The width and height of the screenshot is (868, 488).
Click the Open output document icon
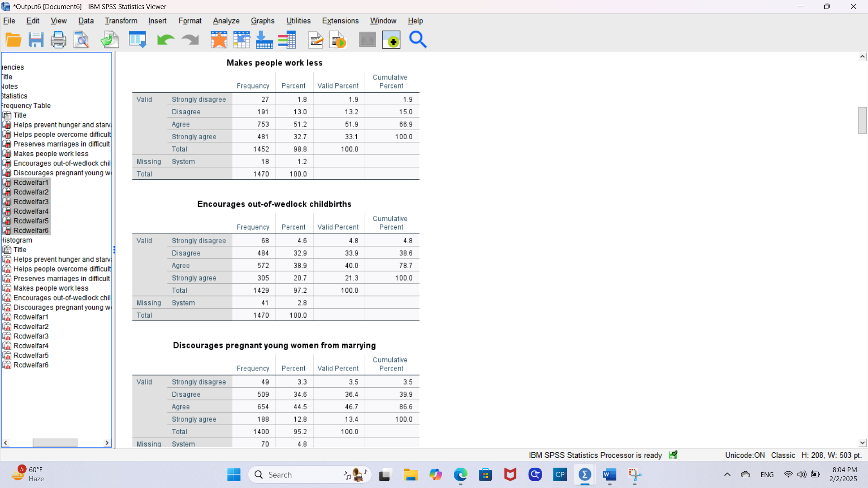pyautogui.click(x=14, y=40)
